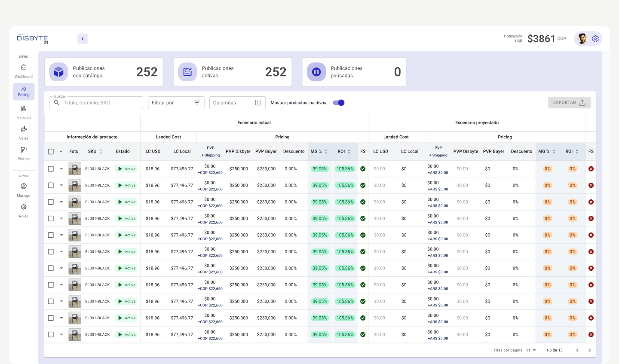
Task: Open the Roles admin section
Action: pos(24,211)
